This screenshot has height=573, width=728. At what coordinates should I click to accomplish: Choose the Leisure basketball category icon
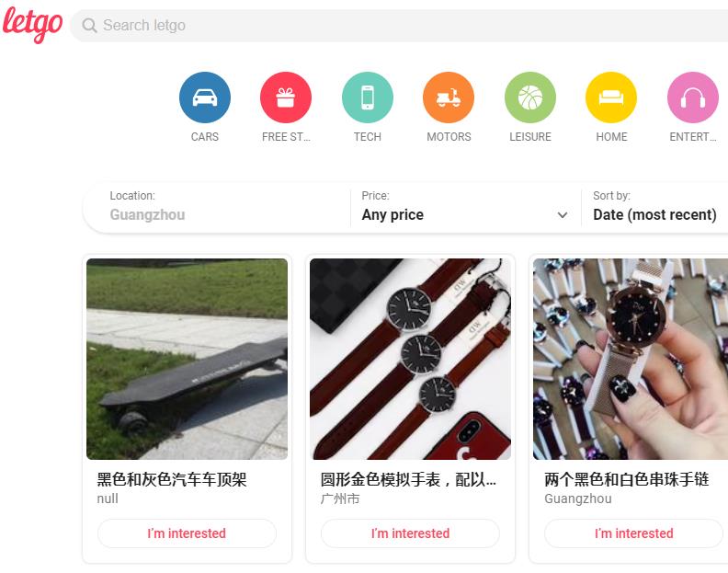pyautogui.click(x=530, y=97)
